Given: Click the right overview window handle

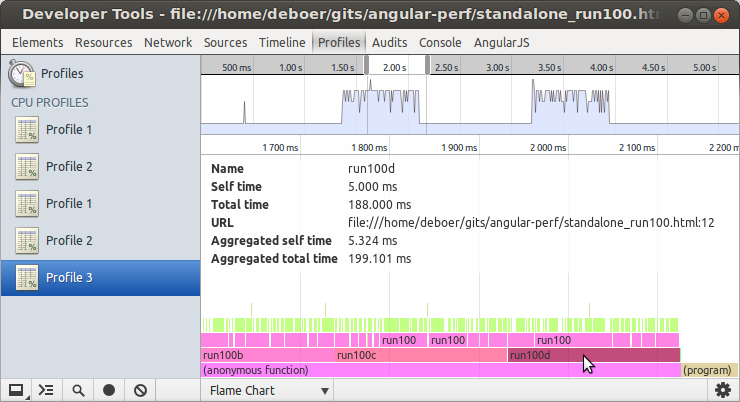Looking at the screenshot, I should coord(427,65).
